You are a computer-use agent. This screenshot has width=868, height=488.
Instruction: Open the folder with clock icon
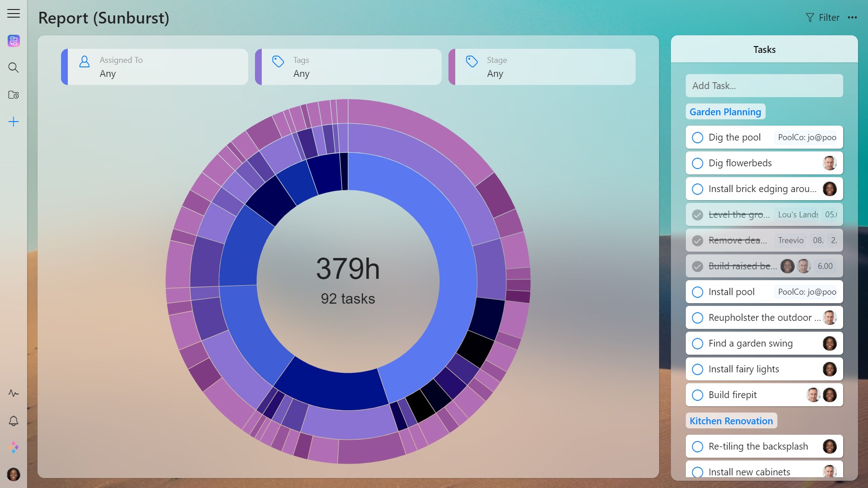(14, 95)
